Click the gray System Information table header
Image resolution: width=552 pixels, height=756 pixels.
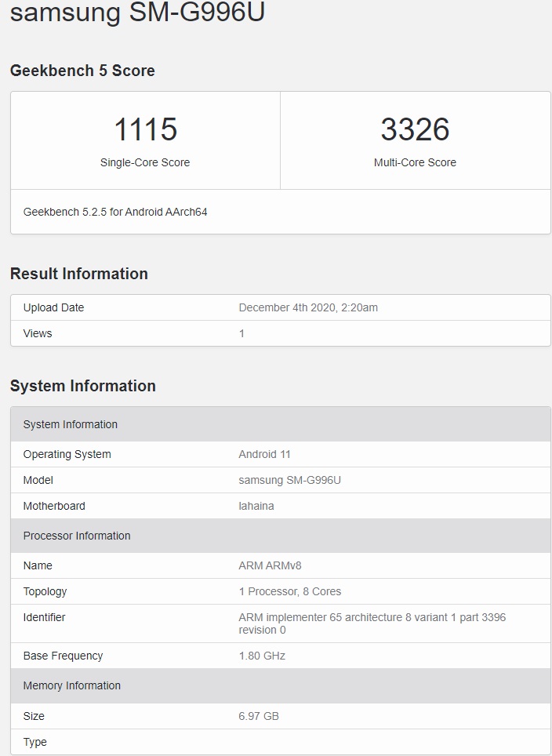281,424
